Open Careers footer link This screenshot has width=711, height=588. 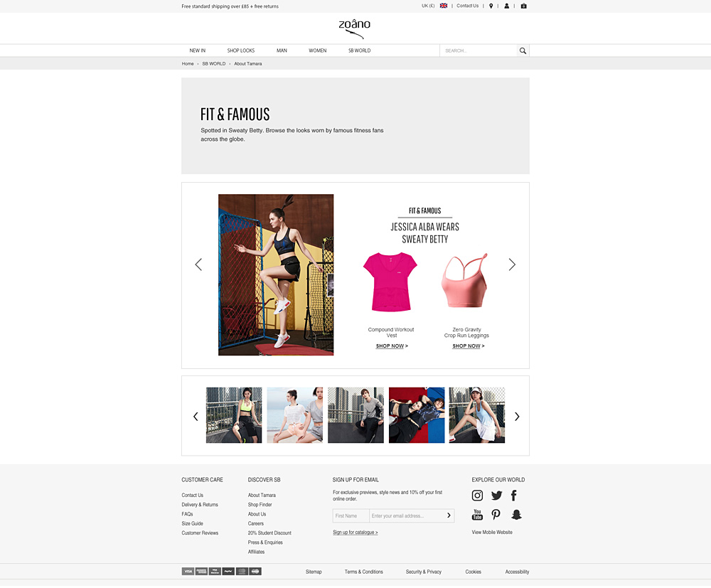256,523
